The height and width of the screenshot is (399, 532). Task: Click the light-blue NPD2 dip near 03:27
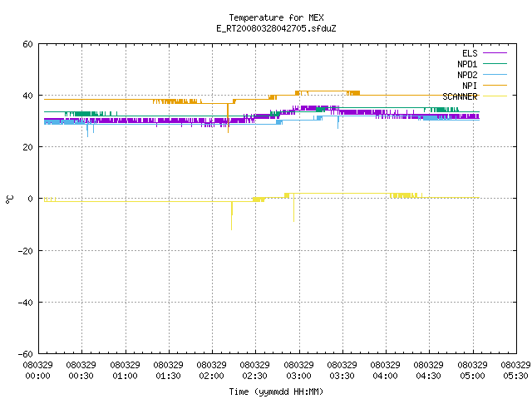pyautogui.click(x=338, y=122)
